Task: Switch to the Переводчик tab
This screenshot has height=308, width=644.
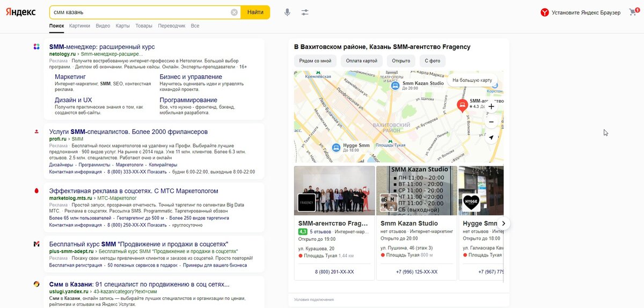Action: 172,26
